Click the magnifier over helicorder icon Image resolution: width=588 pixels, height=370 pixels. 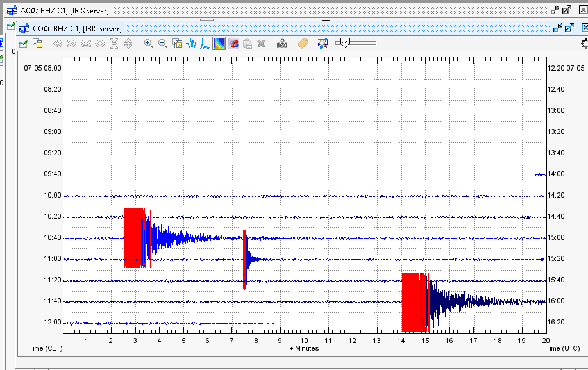point(323,44)
